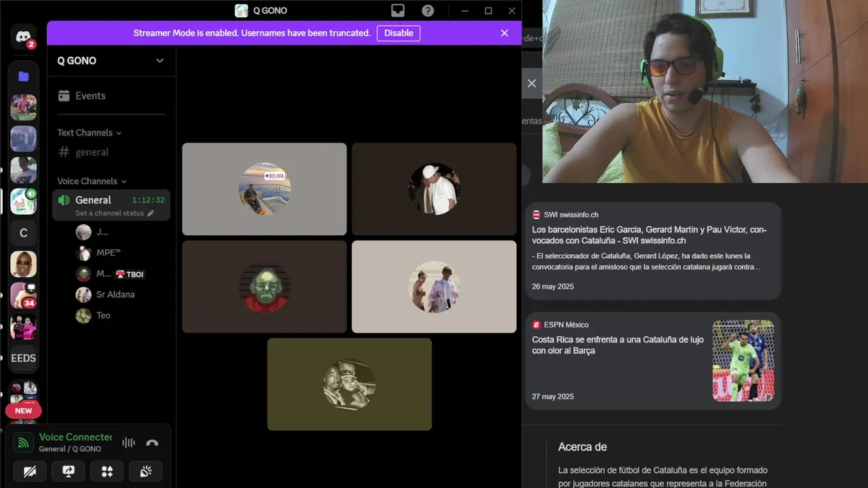Viewport: 868px width, 488px height.
Task: Minimize the Discord window
Action: pyautogui.click(x=465, y=11)
